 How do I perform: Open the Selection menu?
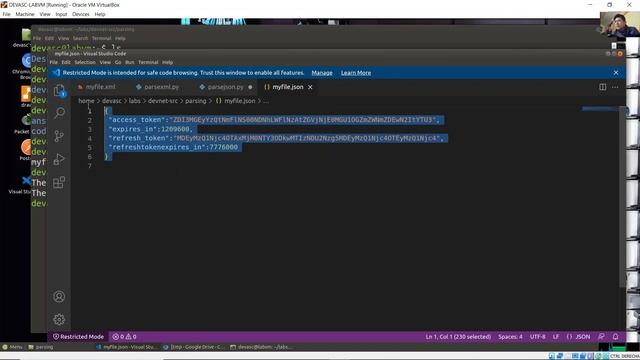pos(85,62)
